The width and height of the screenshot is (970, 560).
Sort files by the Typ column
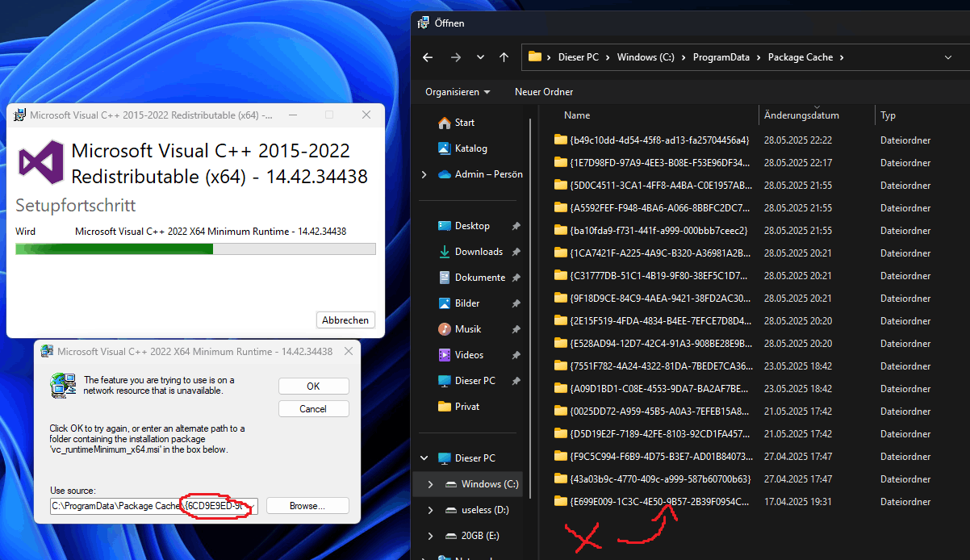(888, 115)
